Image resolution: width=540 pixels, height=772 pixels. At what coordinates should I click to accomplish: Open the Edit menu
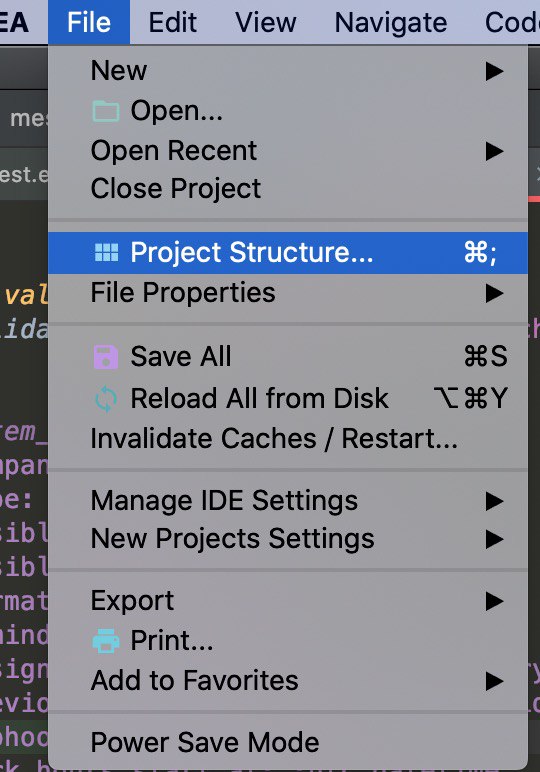pyautogui.click(x=173, y=22)
